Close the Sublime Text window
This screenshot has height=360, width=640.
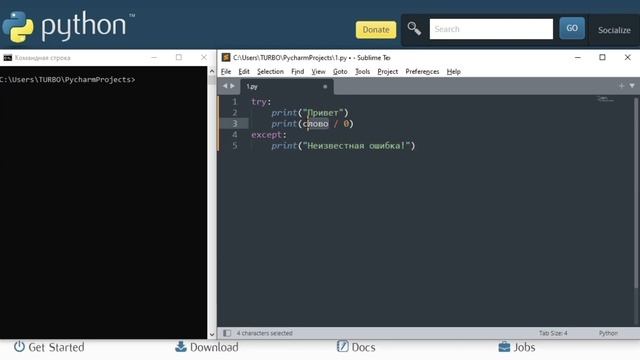627,58
